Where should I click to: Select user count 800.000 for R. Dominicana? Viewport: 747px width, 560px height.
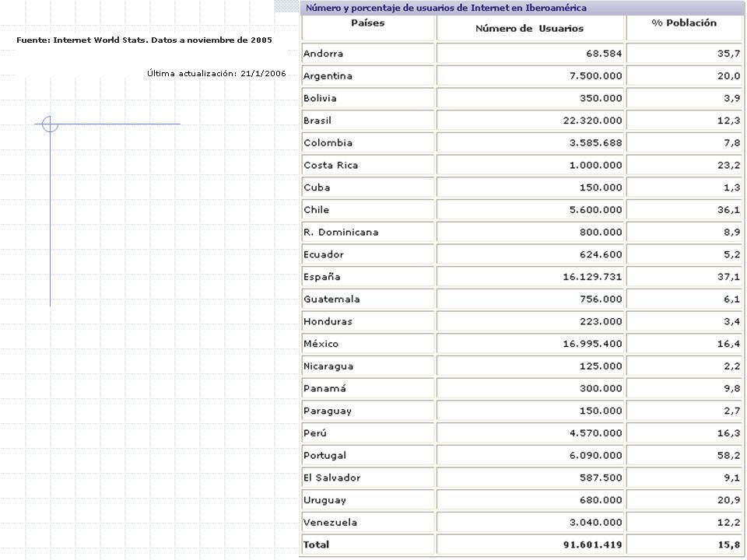[x=601, y=233]
